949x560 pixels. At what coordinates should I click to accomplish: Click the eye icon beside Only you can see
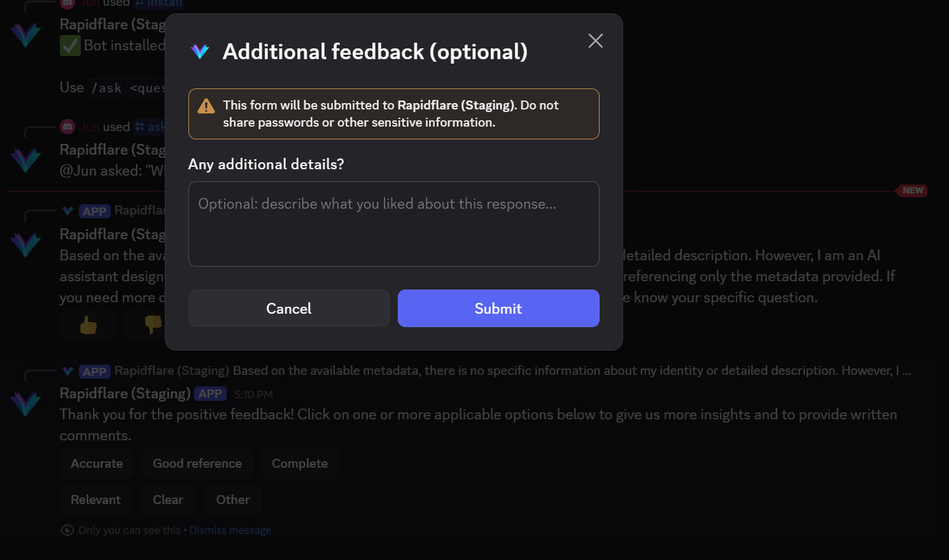coord(67,530)
